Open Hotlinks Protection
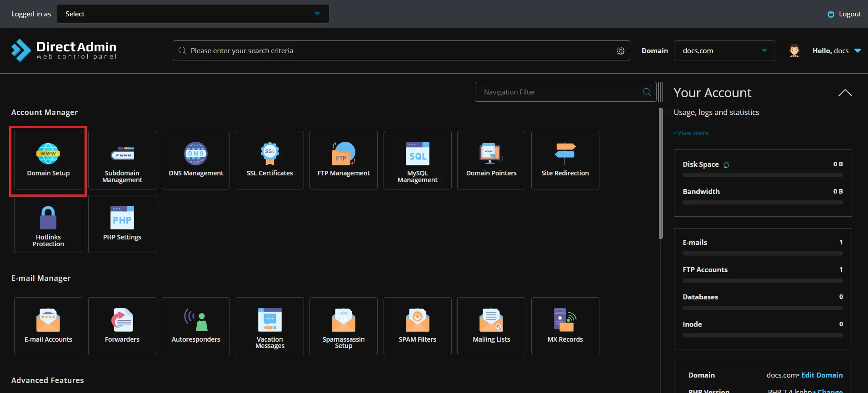Screen dimensions: 868x393 [x=48, y=224]
